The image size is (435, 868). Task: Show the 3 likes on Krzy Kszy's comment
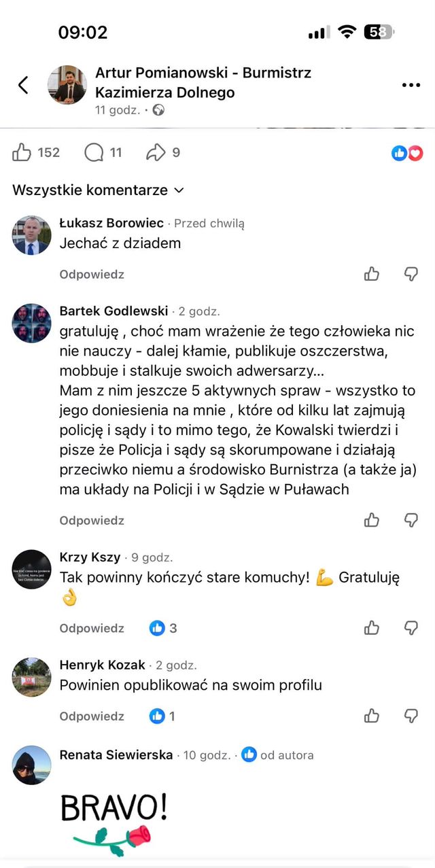163,628
